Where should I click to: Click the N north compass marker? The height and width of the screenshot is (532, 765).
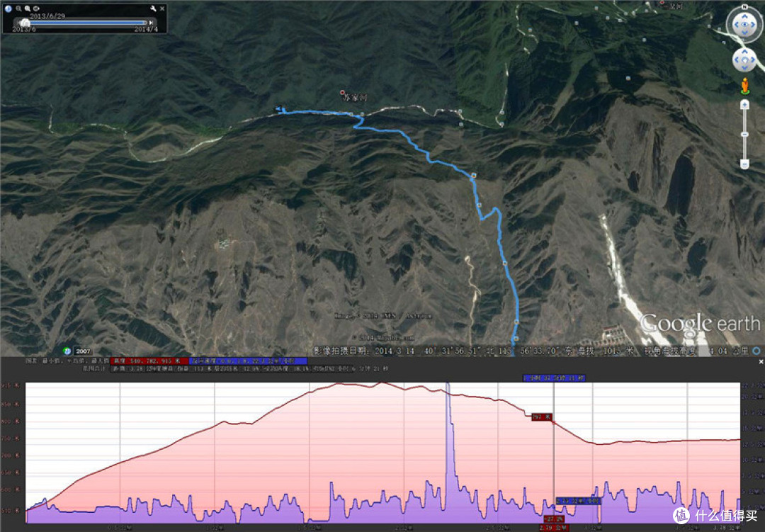744,6
